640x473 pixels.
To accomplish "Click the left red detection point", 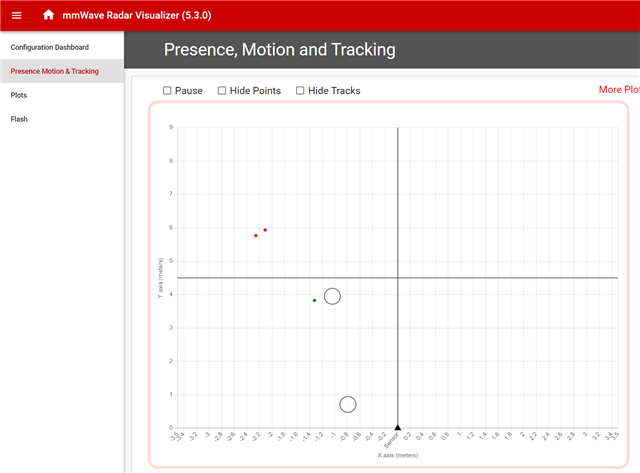I will (256, 235).
